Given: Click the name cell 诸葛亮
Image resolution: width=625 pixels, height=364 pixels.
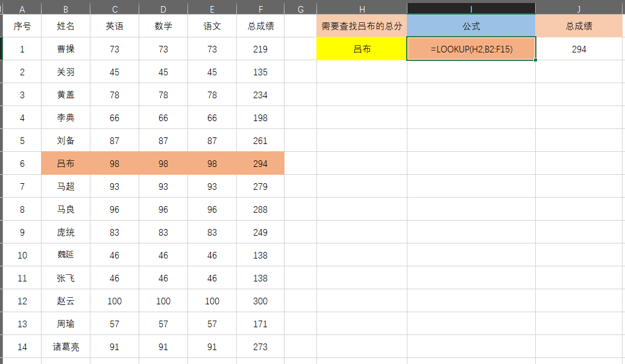Looking at the screenshot, I should [66, 347].
